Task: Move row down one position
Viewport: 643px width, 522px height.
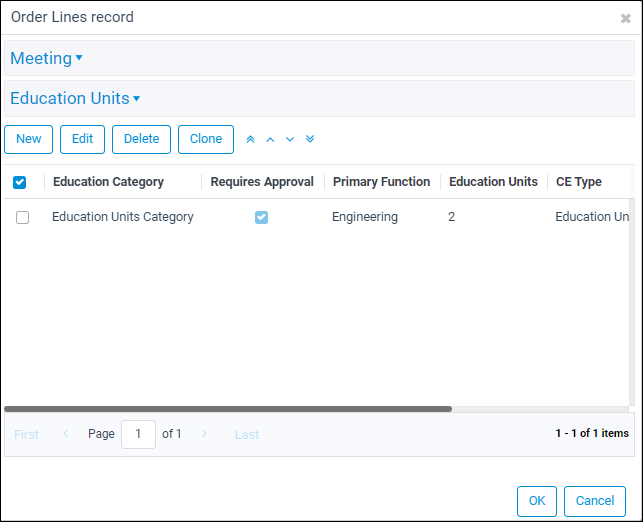Action: [290, 139]
